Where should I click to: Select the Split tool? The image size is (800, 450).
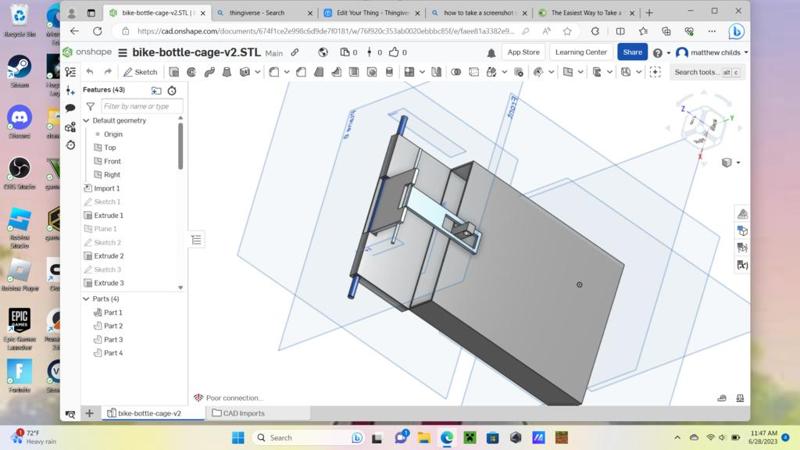tap(474, 72)
